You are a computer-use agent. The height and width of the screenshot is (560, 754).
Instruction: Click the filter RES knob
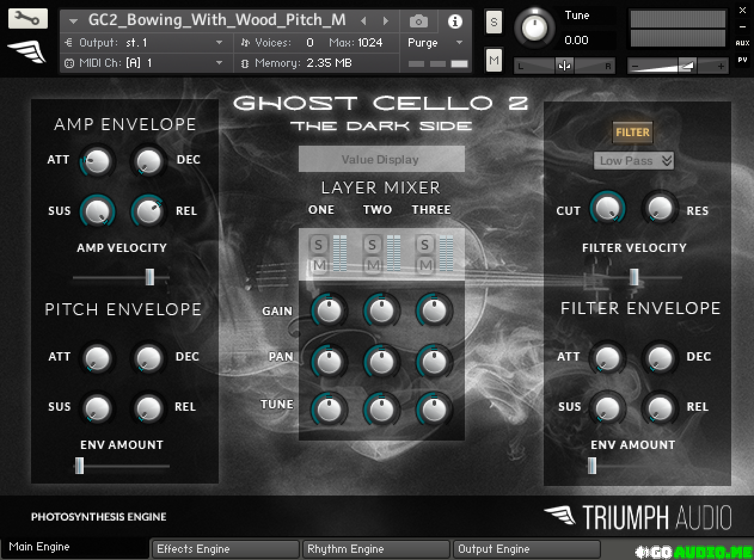660,208
